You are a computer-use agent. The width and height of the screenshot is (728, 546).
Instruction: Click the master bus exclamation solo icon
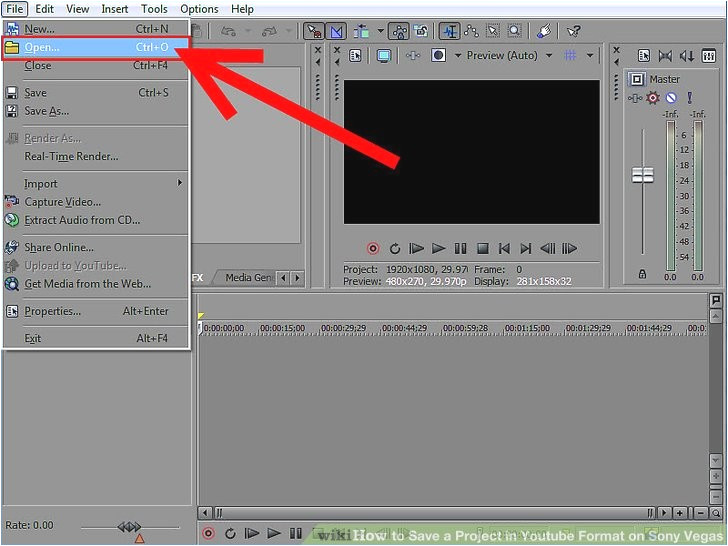tap(688, 98)
